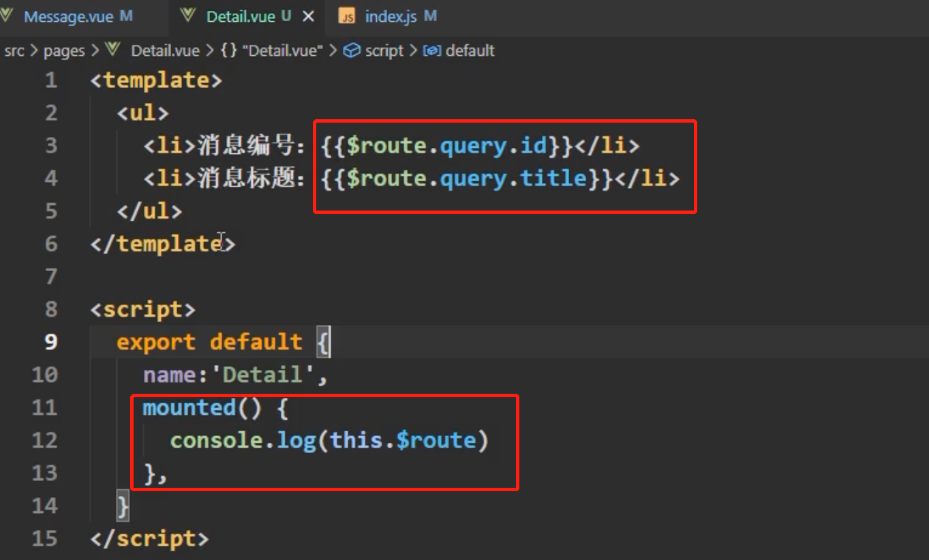Image resolution: width=929 pixels, height=560 pixels.
Task: Click the cube icon beside script breadcrumb
Action: coord(352,51)
